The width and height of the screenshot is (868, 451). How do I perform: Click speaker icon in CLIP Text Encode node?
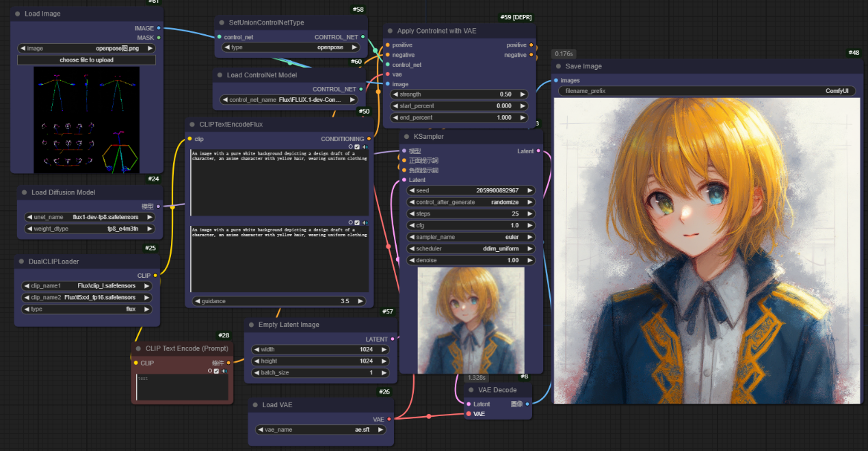click(x=224, y=371)
